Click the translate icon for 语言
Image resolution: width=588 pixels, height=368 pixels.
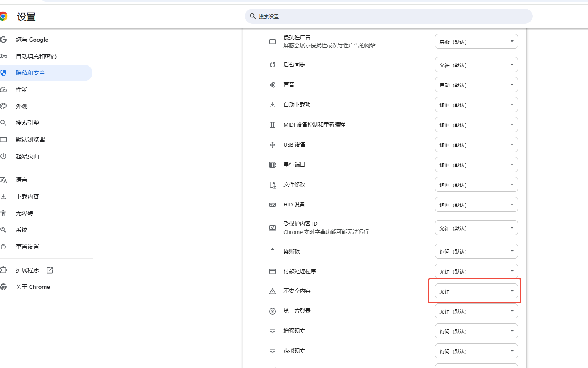point(3,180)
